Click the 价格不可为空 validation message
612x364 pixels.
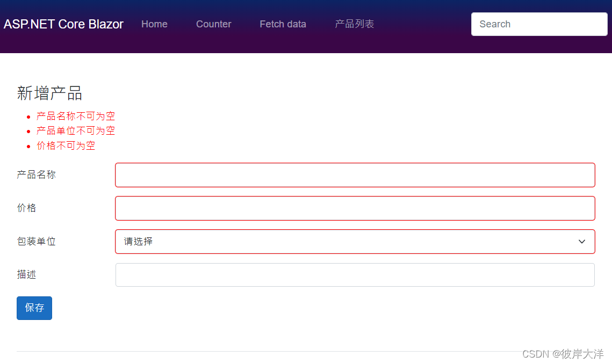pyautogui.click(x=66, y=145)
